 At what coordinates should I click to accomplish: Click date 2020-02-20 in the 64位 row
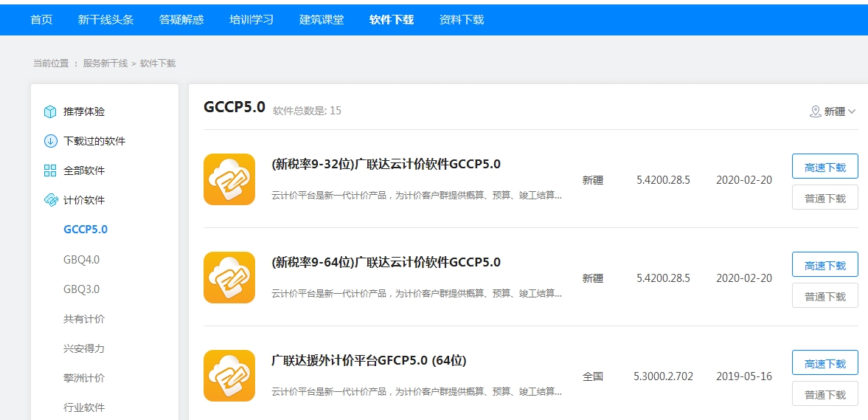point(744,278)
